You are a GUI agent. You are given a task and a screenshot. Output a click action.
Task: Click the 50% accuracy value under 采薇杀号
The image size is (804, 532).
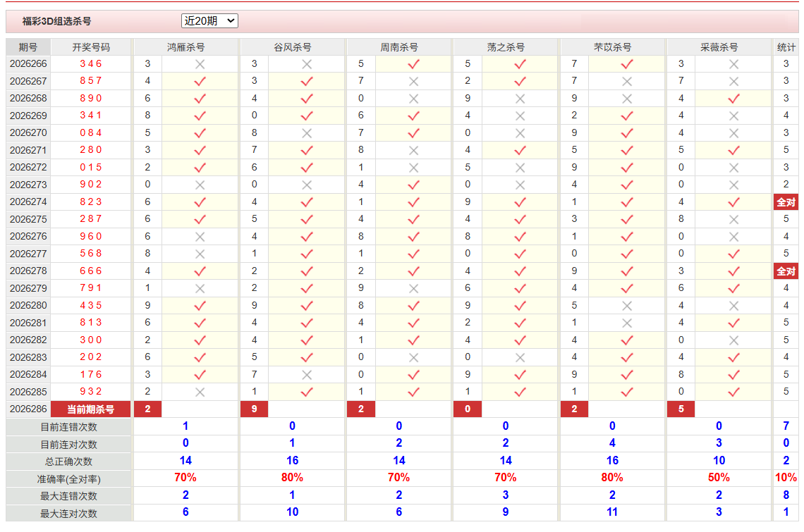tap(719, 478)
